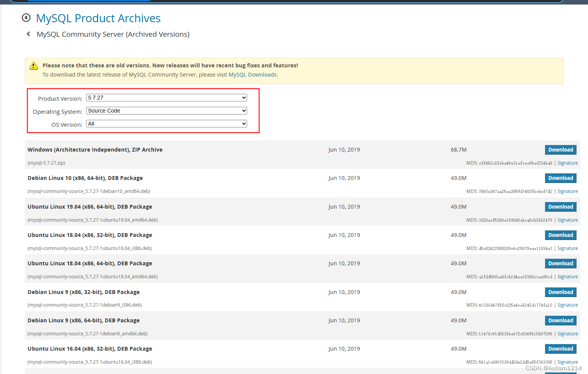Click the filename (mysql-5.7.27.zip)

click(x=46, y=163)
